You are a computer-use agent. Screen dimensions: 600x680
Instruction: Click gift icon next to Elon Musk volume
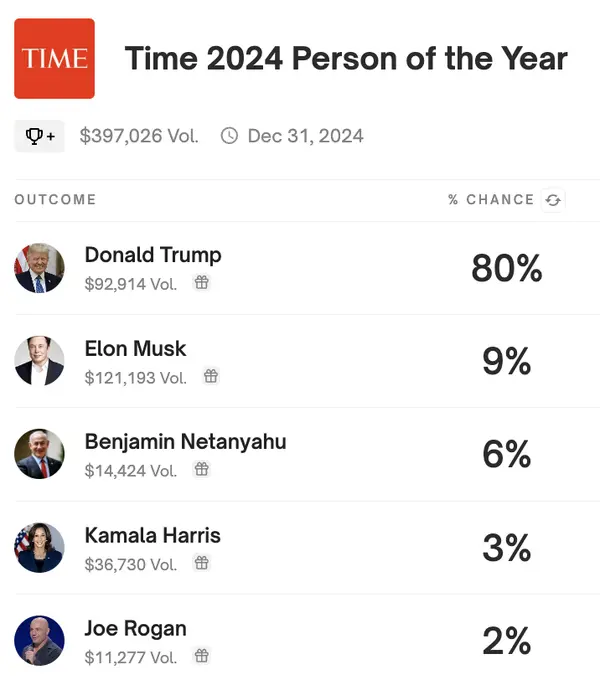tap(211, 377)
